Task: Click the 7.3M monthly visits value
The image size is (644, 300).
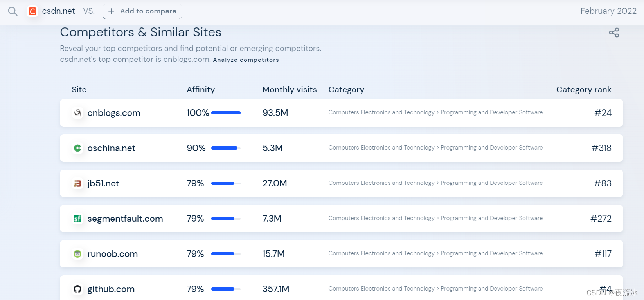Action: point(272,219)
